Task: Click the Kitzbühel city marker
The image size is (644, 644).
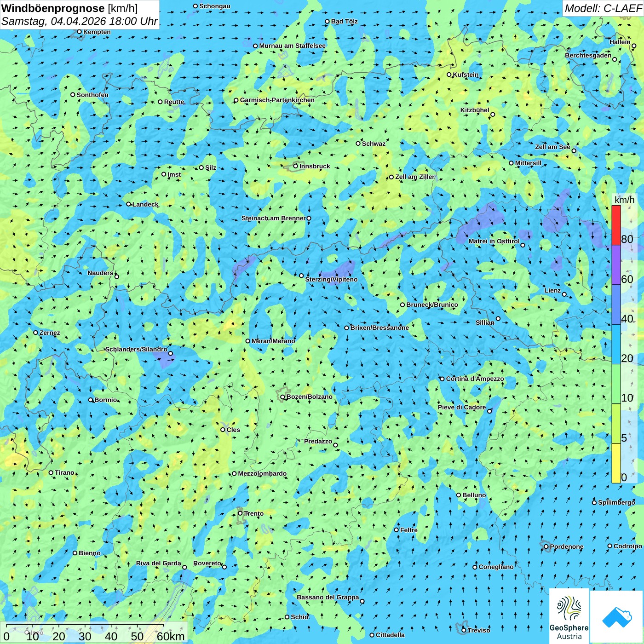Action: click(493, 115)
